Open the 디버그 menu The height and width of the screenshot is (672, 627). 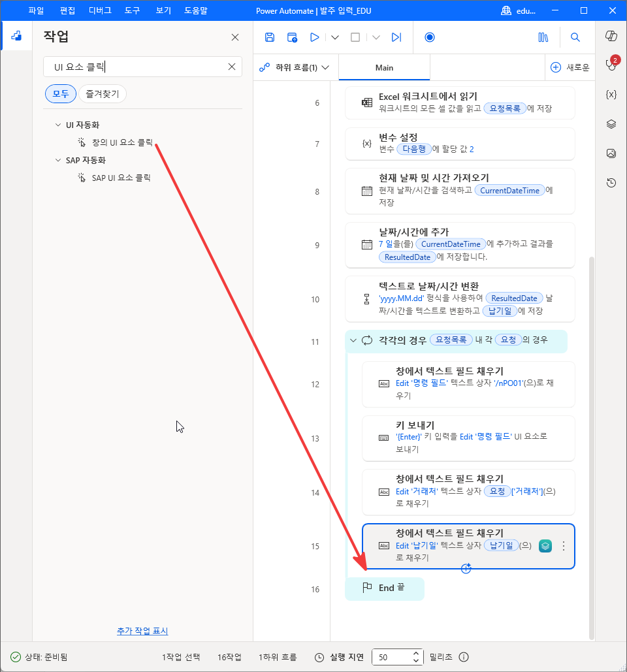(x=100, y=10)
